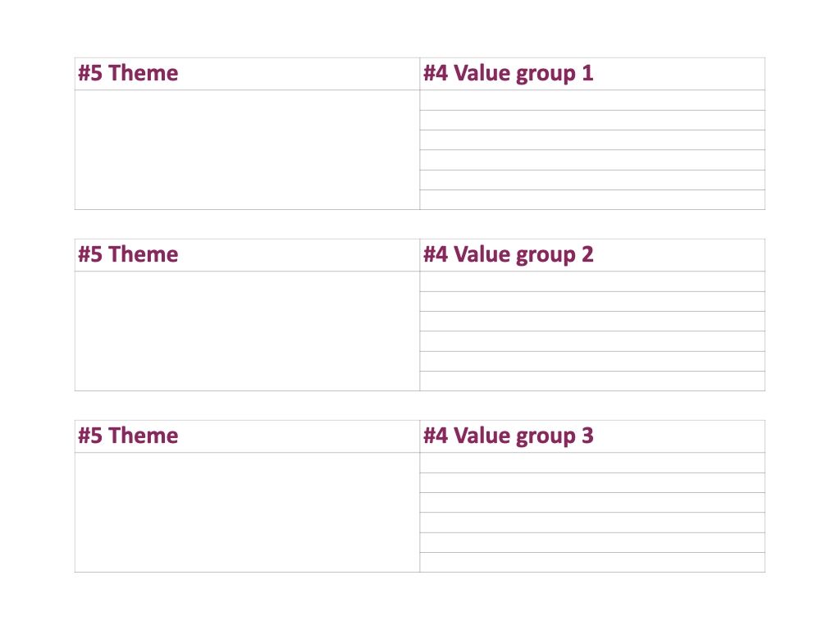Click the "#5 Theme" heading beside Value group 1
The height and width of the screenshot is (630, 840).
[128, 73]
